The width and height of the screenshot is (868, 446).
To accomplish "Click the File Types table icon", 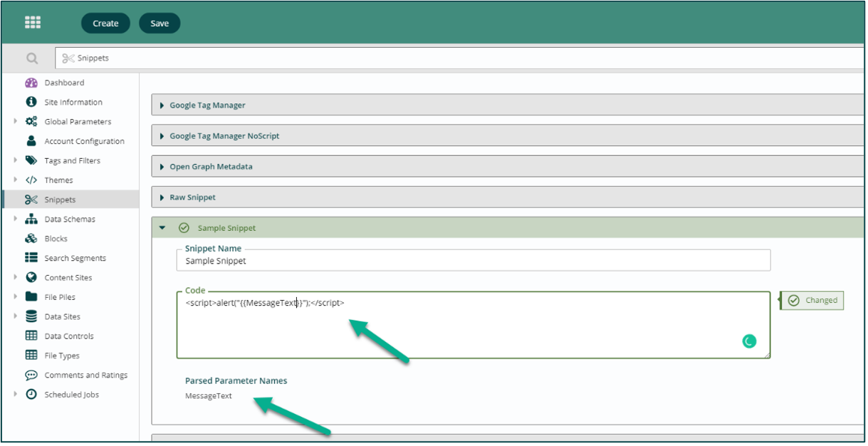I will pyautogui.click(x=31, y=356).
